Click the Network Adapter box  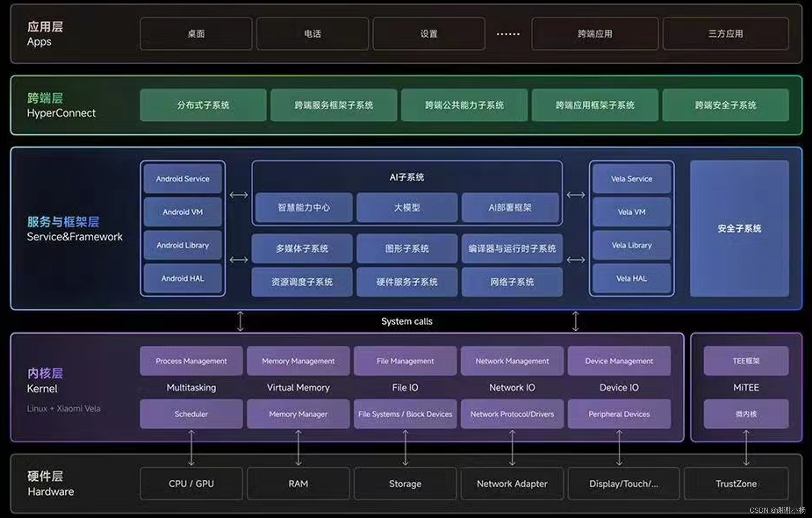pyautogui.click(x=512, y=484)
